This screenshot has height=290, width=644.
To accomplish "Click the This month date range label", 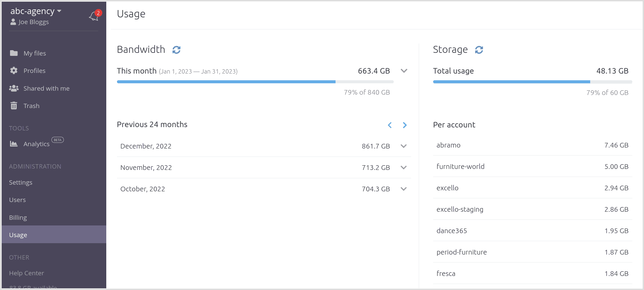I will (x=198, y=72).
